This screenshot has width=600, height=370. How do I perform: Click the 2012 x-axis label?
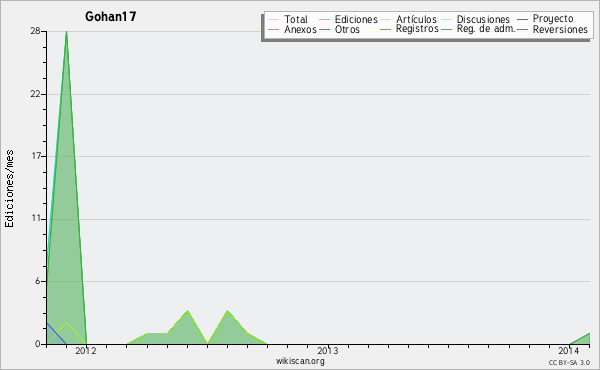coord(86,351)
